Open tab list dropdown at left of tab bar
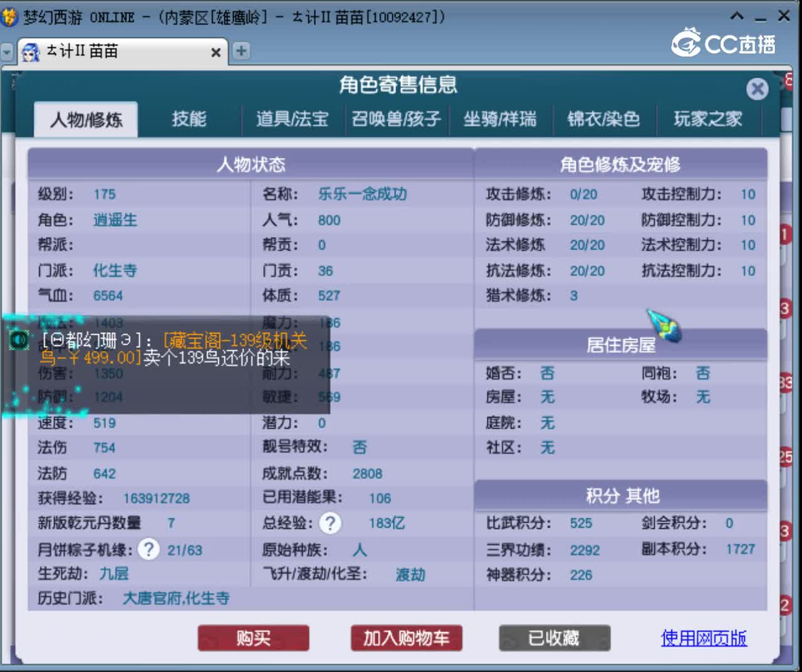The width and height of the screenshot is (802, 672). coord(7,52)
